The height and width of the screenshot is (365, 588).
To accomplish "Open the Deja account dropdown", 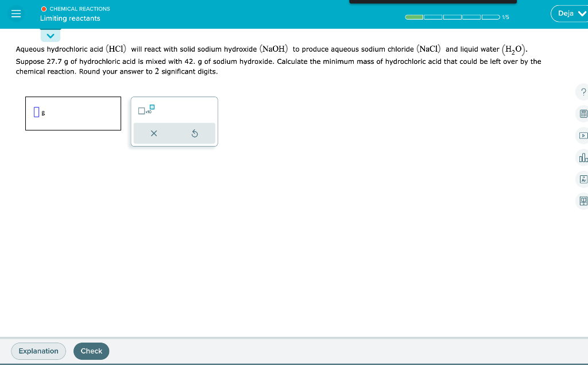I will click(x=569, y=13).
